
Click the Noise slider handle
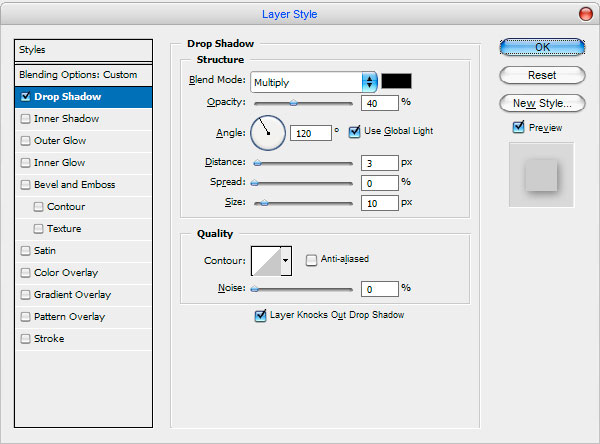tap(254, 289)
